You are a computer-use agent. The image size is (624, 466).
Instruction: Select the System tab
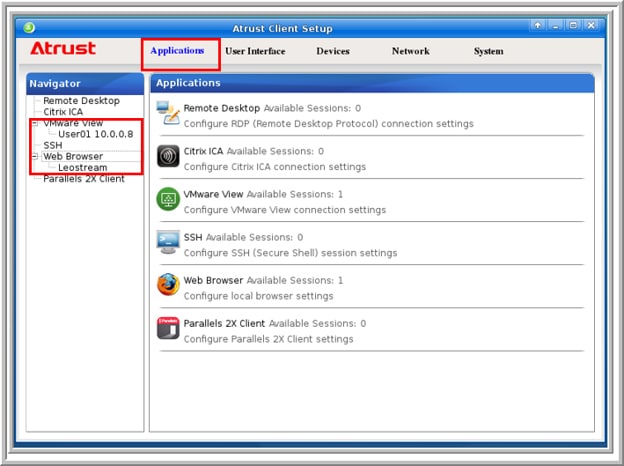[x=488, y=51]
